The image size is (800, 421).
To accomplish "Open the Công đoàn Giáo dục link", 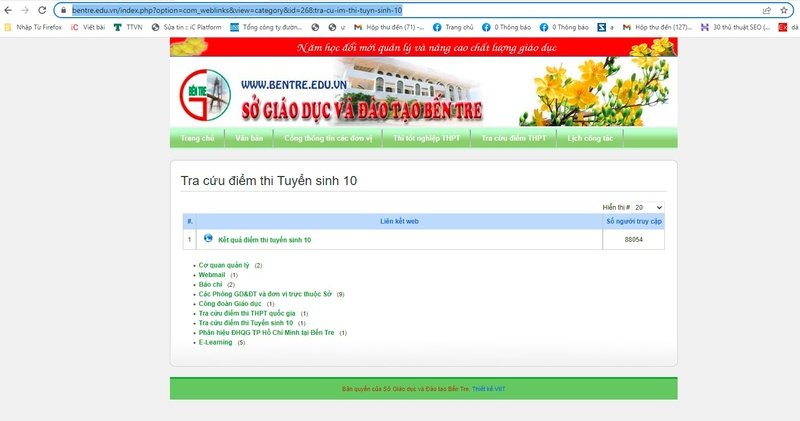I will (x=230, y=304).
